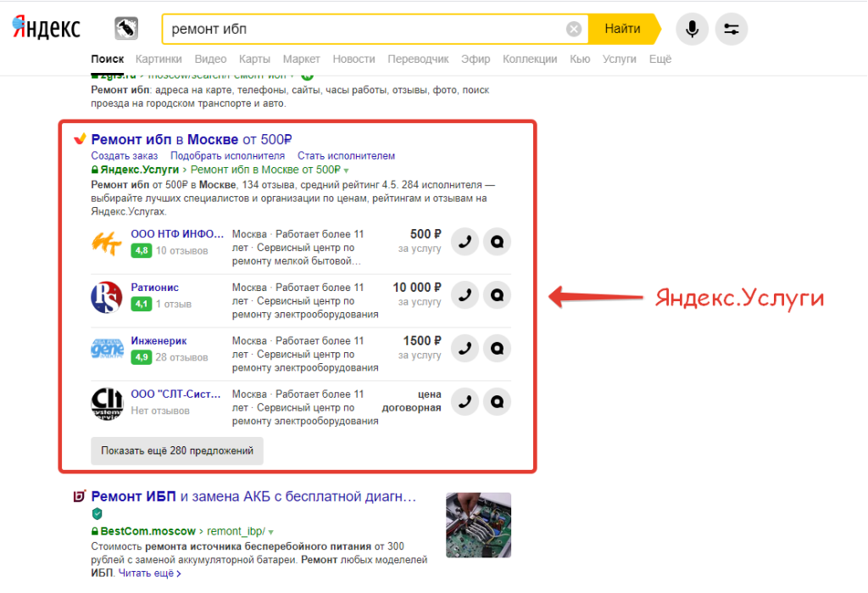This screenshot has width=868, height=593.
Task: Call Инженерик via phone icon
Action: [465, 348]
